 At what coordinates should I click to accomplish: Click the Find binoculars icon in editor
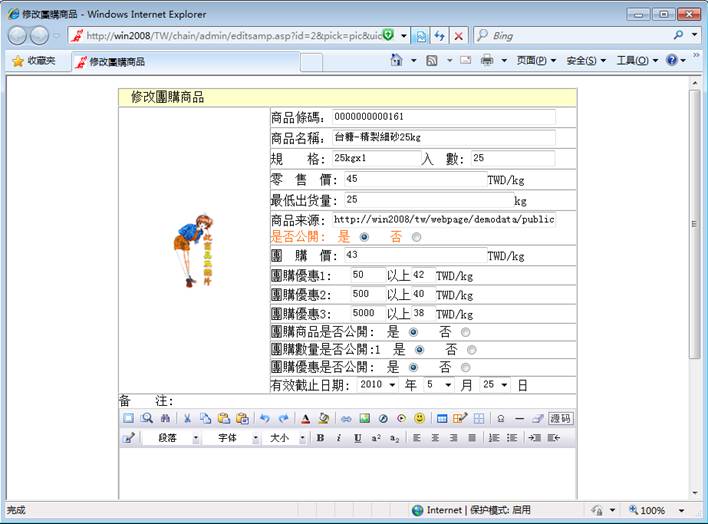(165, 418)
